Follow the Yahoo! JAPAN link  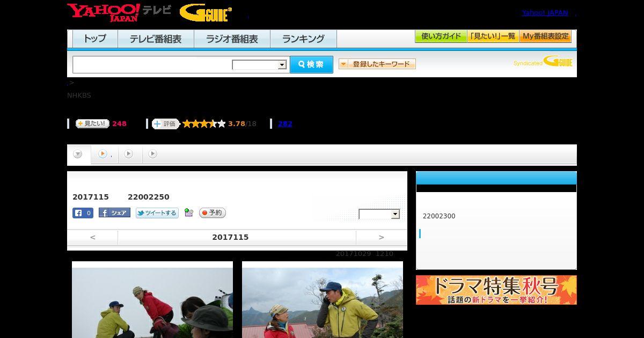[x=545, y=12]
